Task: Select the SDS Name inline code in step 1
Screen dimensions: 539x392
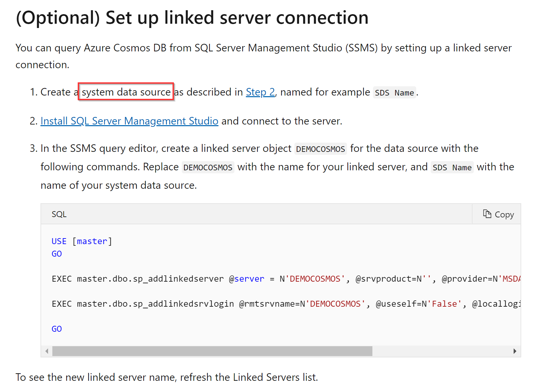Action: (394, 93)
